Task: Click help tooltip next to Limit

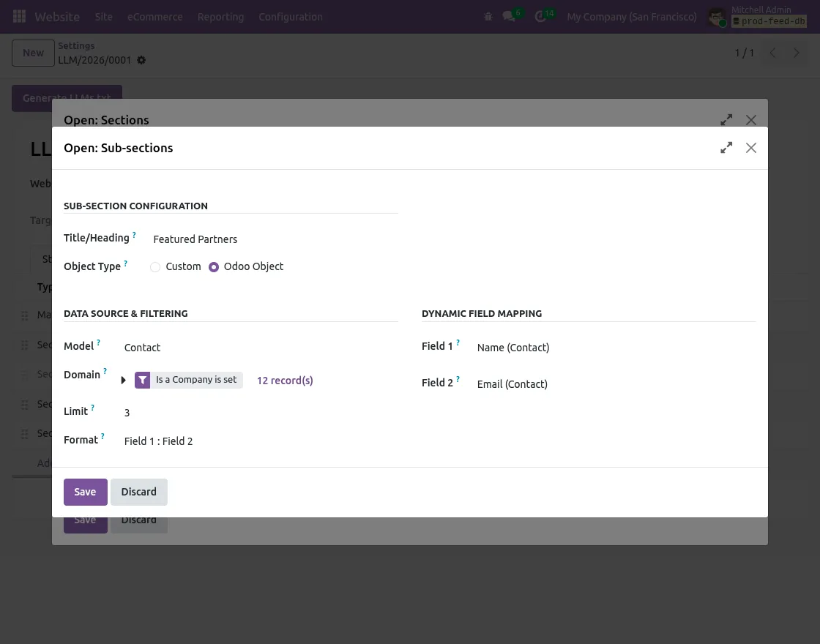Action: tap(92, 408)
